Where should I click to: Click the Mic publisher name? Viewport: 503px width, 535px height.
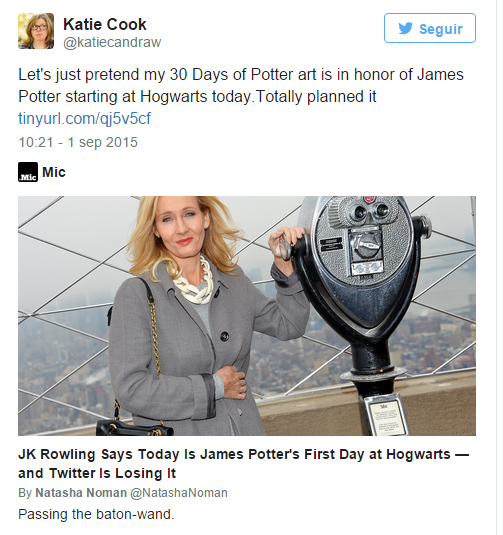click(54, 172)
